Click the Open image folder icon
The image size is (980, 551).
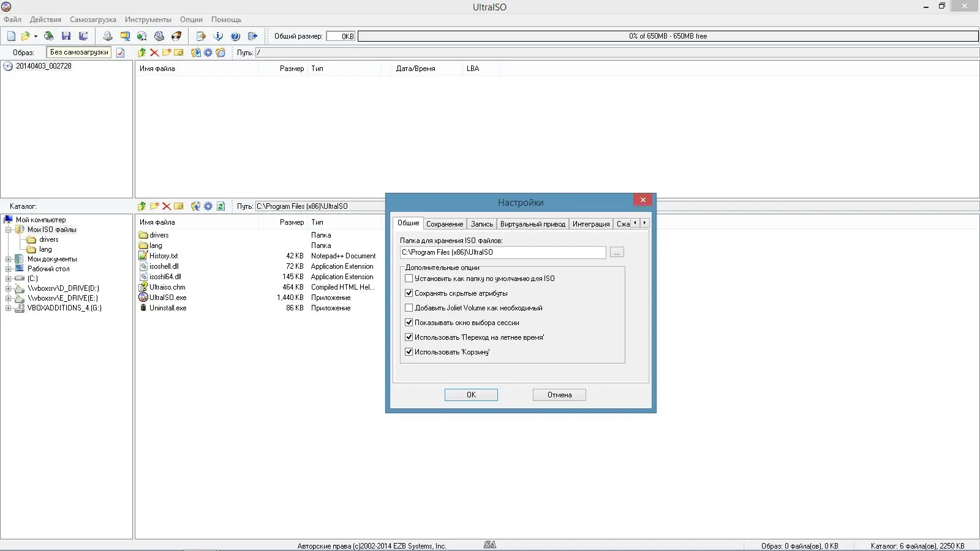[25, 36]
